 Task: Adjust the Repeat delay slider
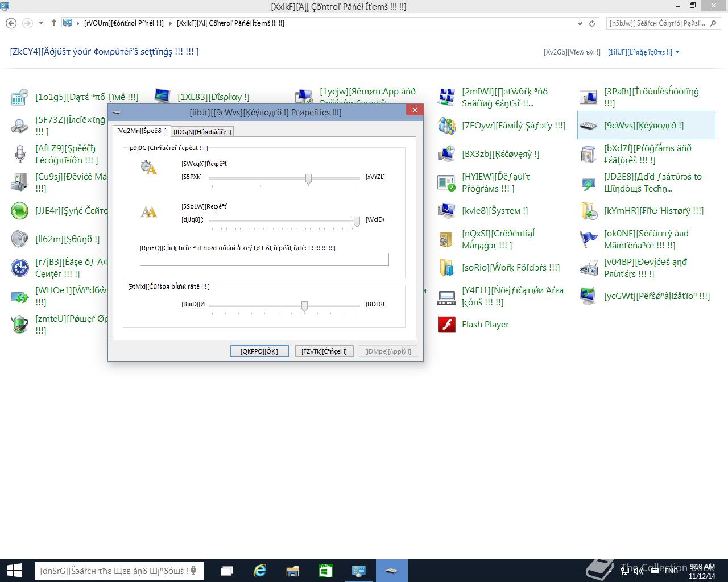(x=308, y=179)
